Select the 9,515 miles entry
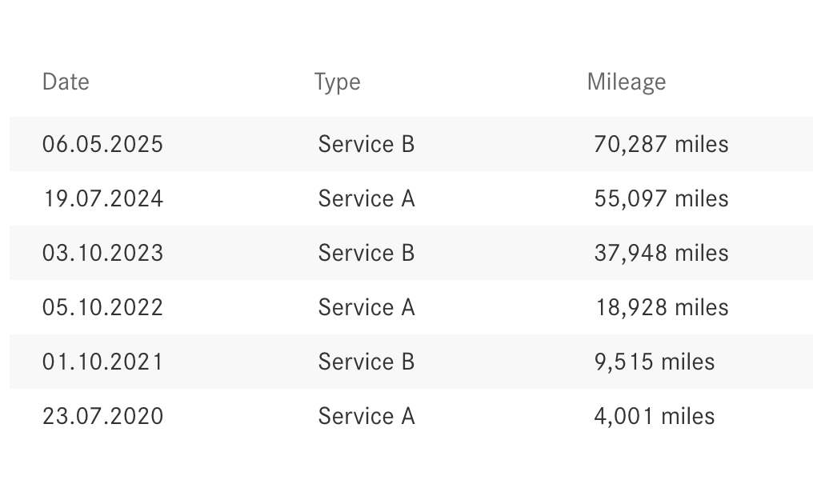 [654, 362]
